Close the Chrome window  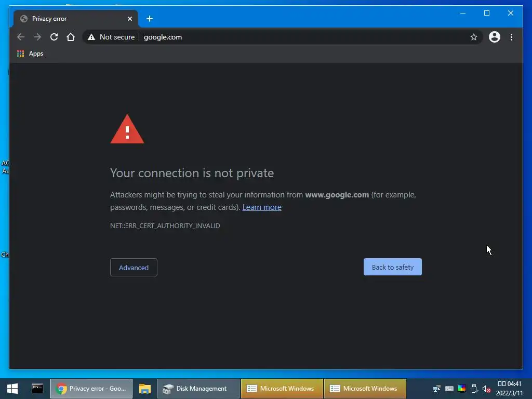click(x=510, y=13)
